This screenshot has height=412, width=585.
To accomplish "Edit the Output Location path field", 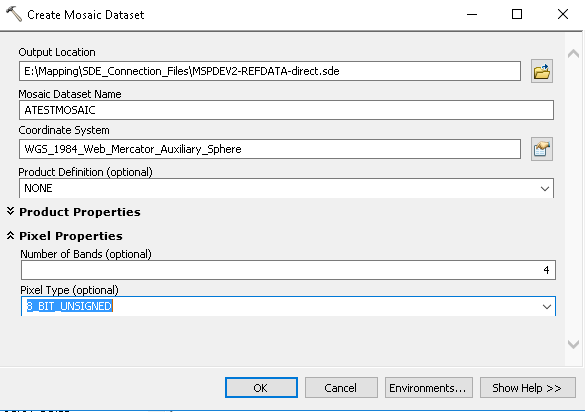I will [270, 71].
